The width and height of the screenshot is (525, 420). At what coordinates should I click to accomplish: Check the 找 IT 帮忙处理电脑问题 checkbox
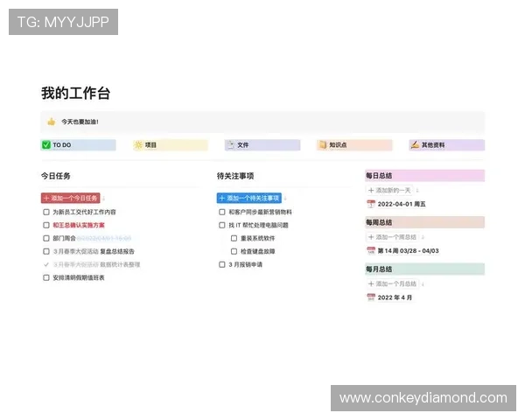222,225
